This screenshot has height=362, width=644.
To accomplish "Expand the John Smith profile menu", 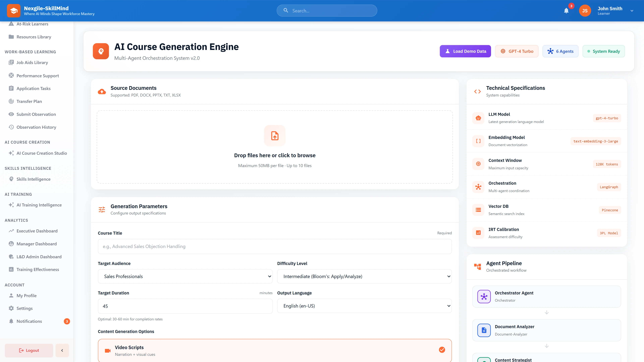I will coord(632,11).
